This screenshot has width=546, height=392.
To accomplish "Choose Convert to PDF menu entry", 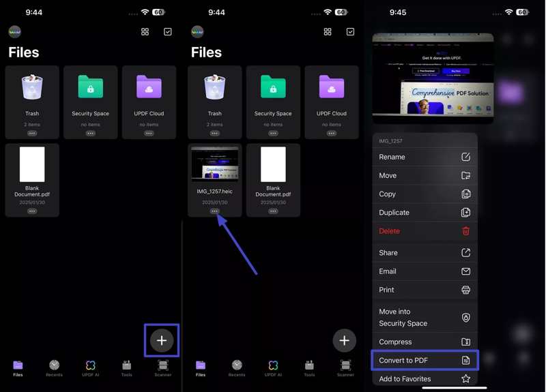I will 425,360.
